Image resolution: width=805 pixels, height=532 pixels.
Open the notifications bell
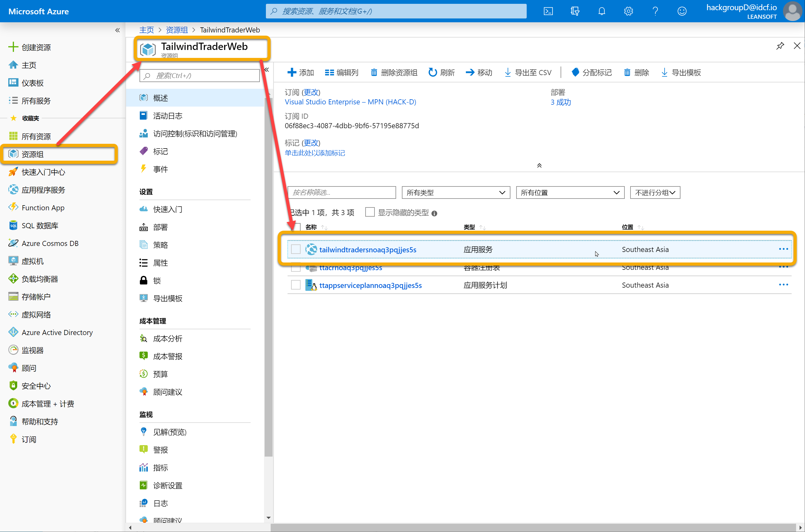[602, 11]
